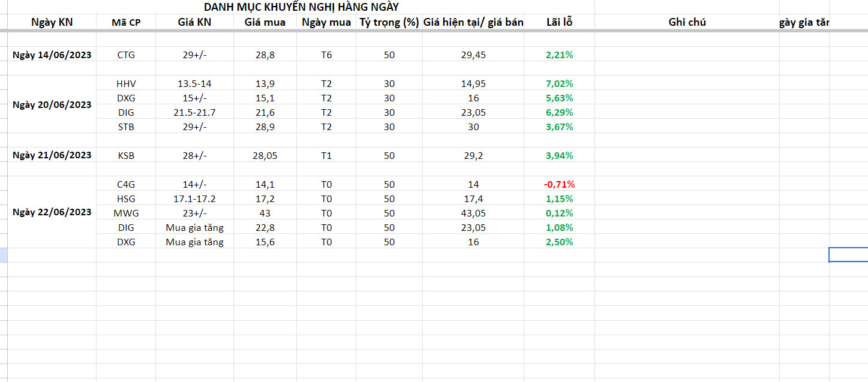Click the current price '30' in STB row
Screen dimensions: 868x382
coord(473,127)
